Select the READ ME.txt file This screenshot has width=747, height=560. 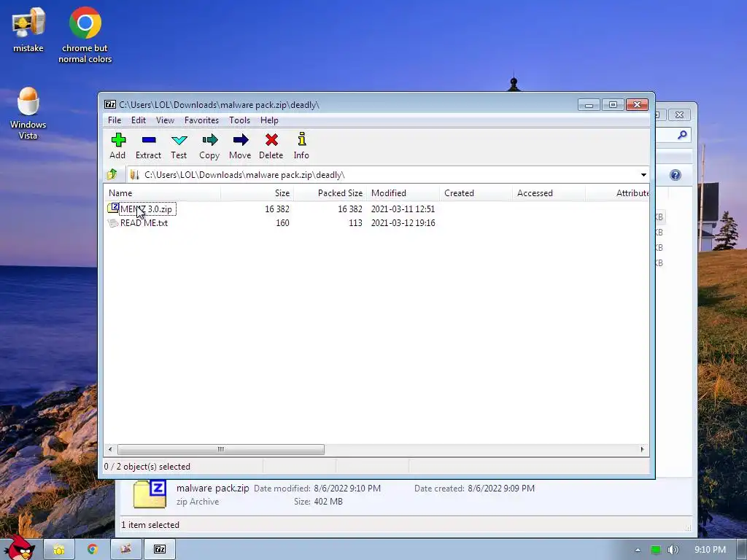point(144,222)
